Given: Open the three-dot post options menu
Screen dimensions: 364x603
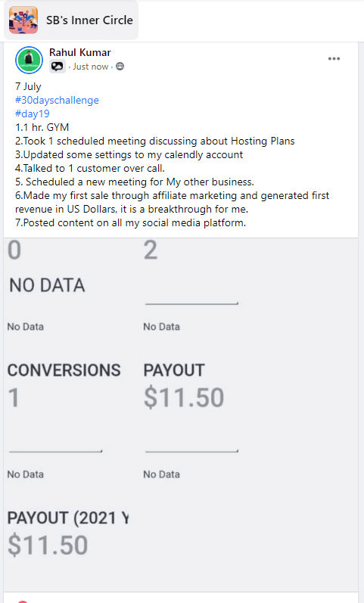Looking at the screenshot, I should point(334,58).
